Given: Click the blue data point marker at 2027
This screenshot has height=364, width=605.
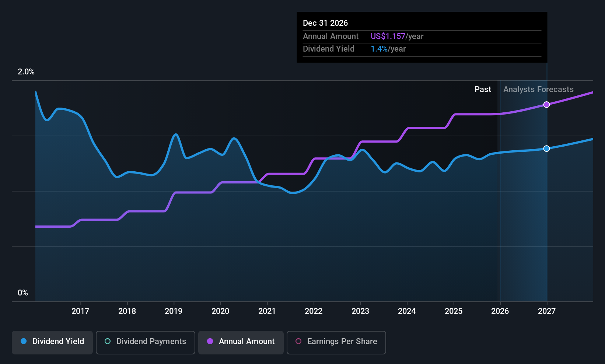Looking at the screenshot, I should click(547, 148).
